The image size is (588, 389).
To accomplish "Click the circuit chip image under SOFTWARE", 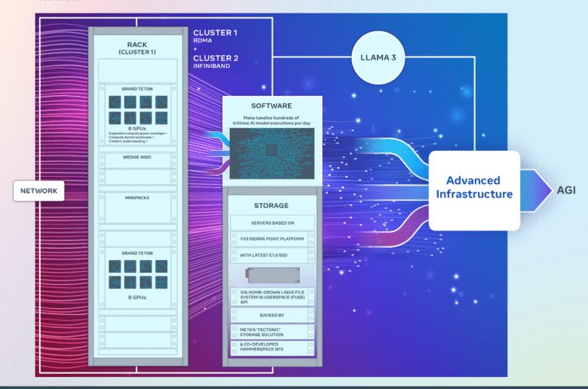I will tap(272, 154).
